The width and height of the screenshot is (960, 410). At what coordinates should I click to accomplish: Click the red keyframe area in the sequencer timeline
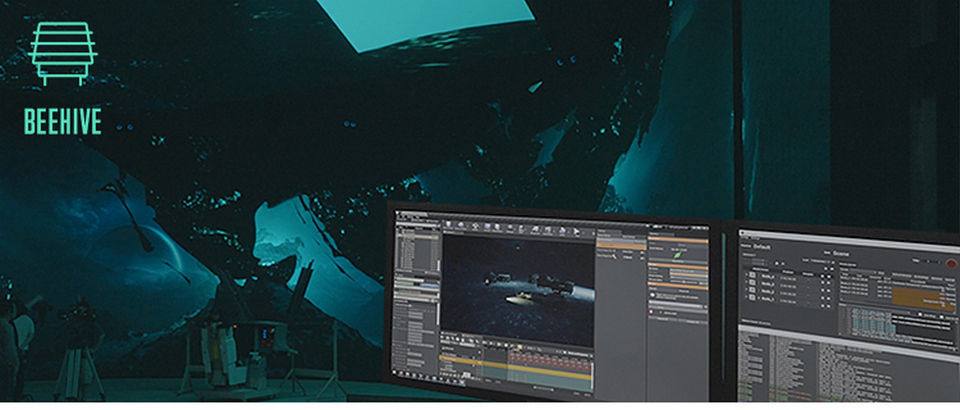pos(550,362)
